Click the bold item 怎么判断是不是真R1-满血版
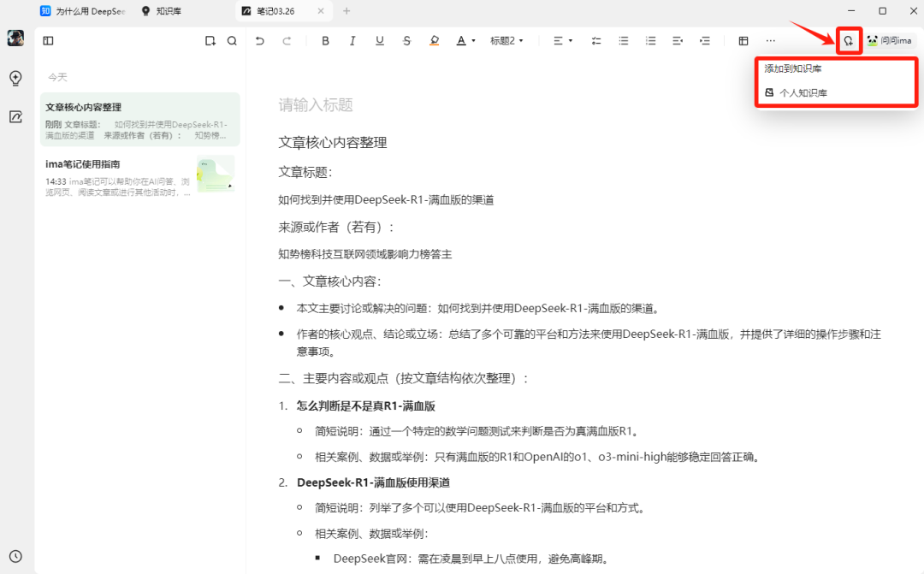924x574 pixels. click(366, 406)
